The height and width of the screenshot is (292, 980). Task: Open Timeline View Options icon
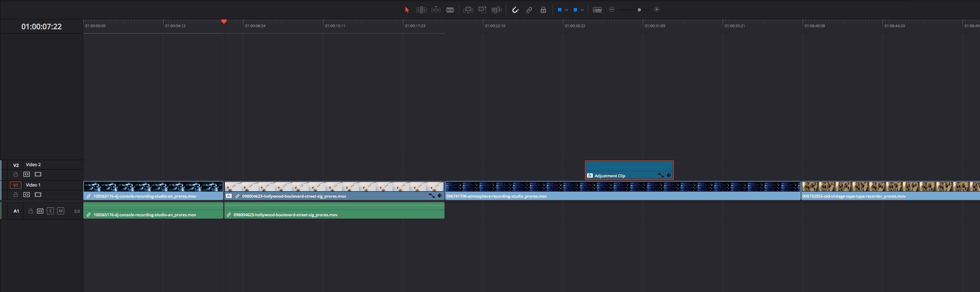click(x=597, y=10)
